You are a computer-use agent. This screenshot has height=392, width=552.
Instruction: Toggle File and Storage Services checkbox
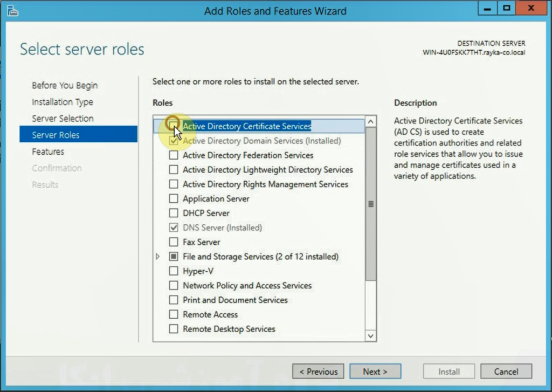174,256
